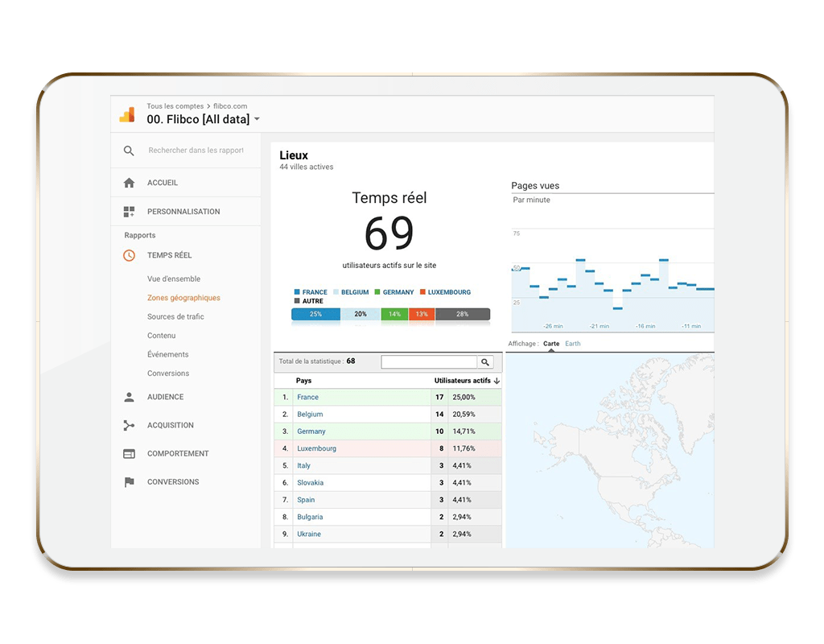Click the search magnifier icon in sidebar
This screenshot has width=824, height=644.
[129, 151]
